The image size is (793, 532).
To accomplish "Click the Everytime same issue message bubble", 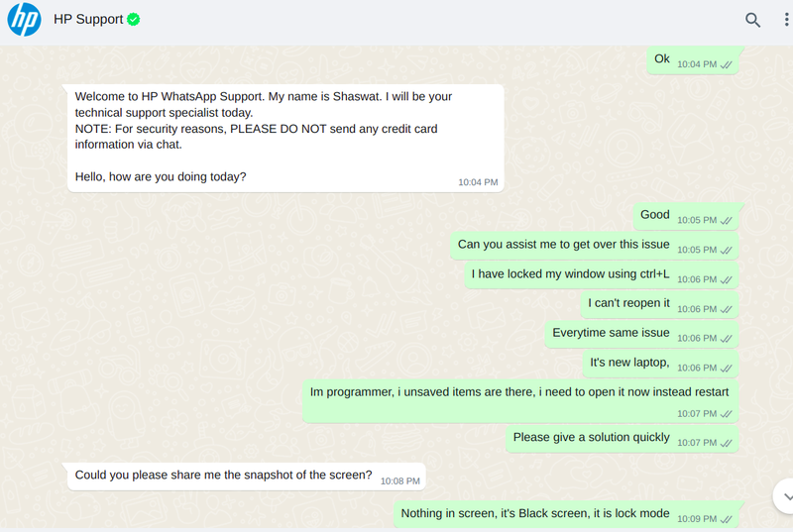I will pos(641,334).
